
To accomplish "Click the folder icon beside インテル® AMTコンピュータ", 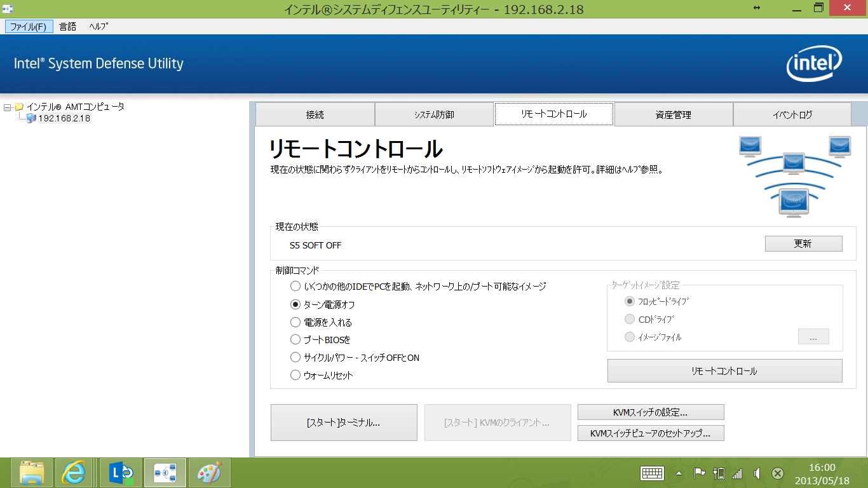I will (x=19, y=107).
